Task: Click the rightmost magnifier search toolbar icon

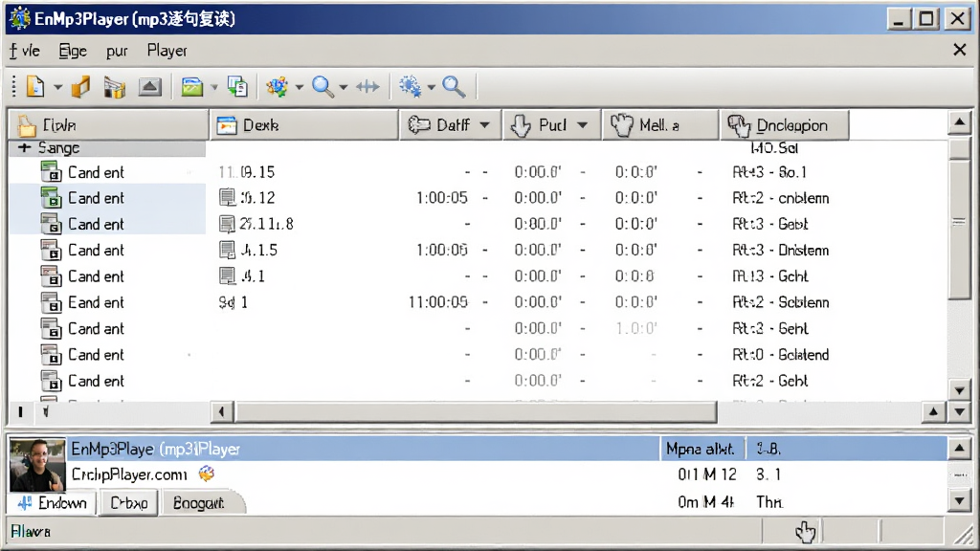Action: [454, 87]
